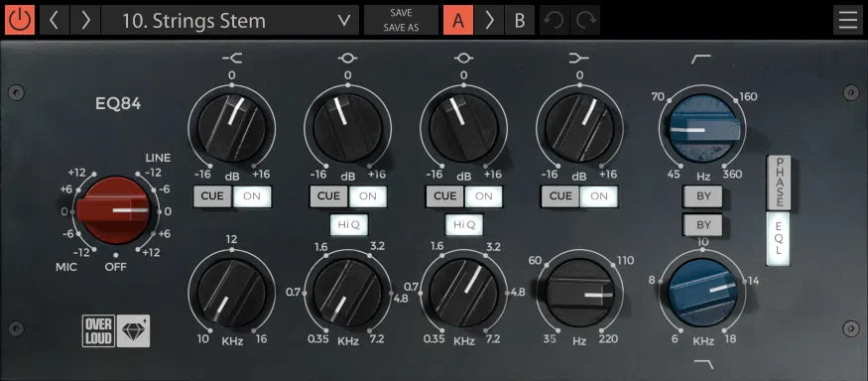This screenshot has height=381, width=868.
Task: Enable Hi Q on first mid band
Action: pos(348,224)
